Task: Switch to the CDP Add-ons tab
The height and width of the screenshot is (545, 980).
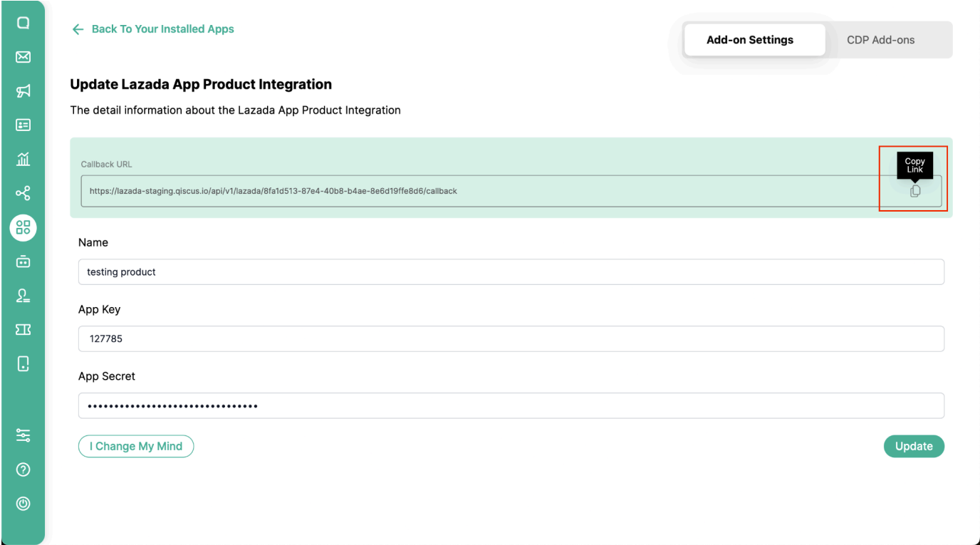Action: coord(880,40)
